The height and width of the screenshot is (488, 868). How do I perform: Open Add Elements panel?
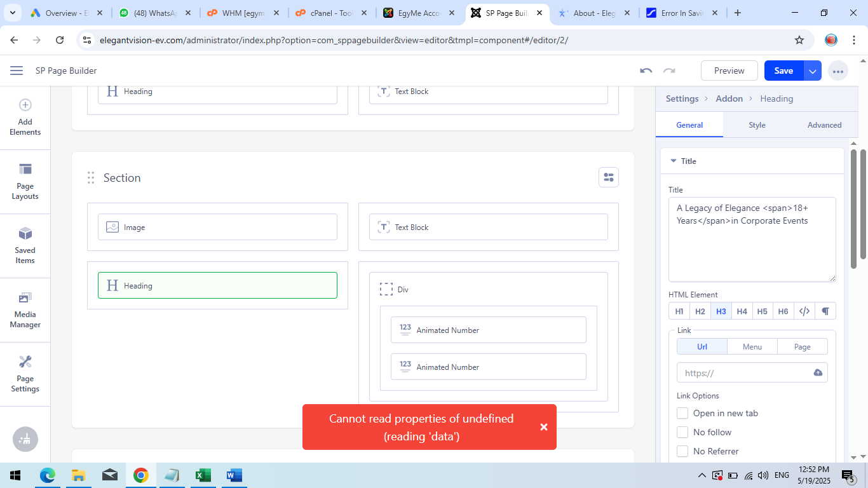(25, 118)
